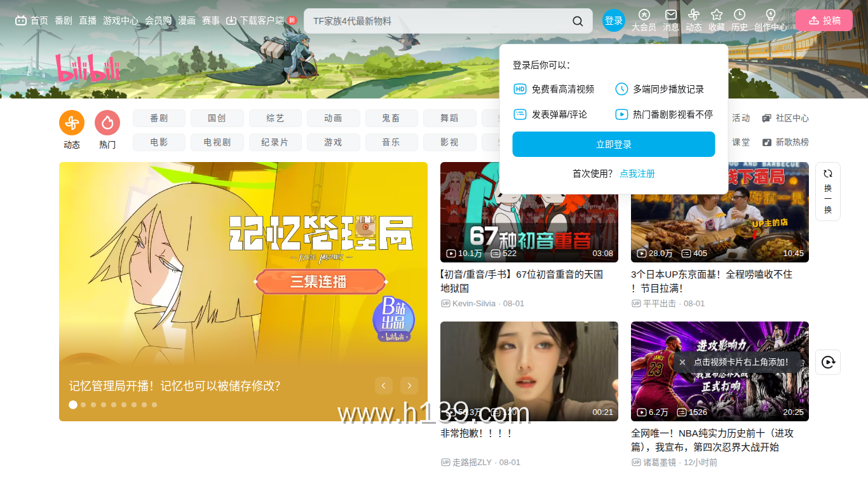The height and width of the screenshot is (488, 868).
Task: Show next carousel slide arrow
Action: pyautogui.click(x=409, y=386)
